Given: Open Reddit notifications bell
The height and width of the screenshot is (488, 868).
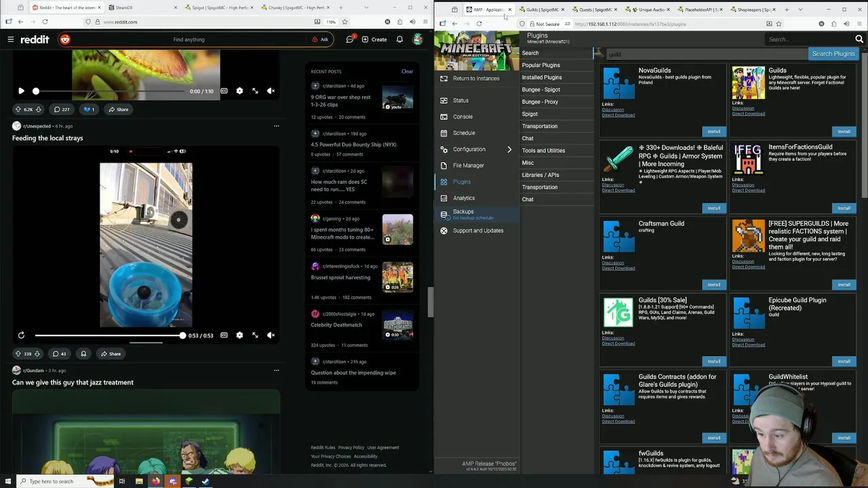Looking at the screenshot, I should click(x=399, y=39).
